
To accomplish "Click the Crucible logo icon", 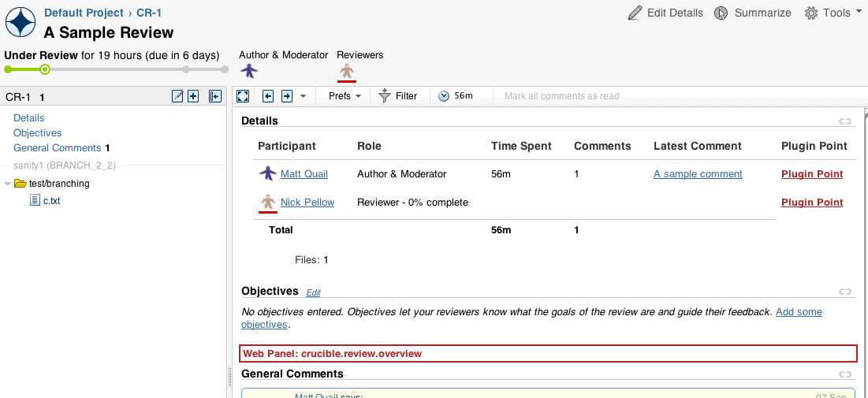I will pos(20,23).
